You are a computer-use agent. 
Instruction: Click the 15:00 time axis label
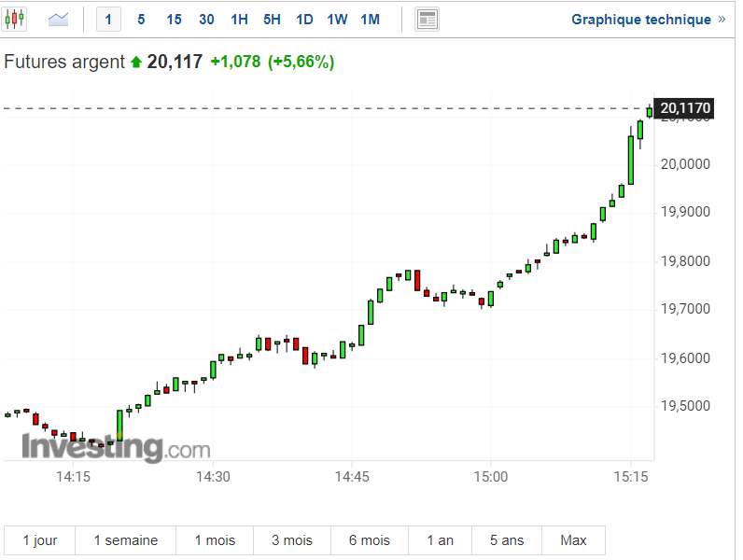[x=491, y=476]
